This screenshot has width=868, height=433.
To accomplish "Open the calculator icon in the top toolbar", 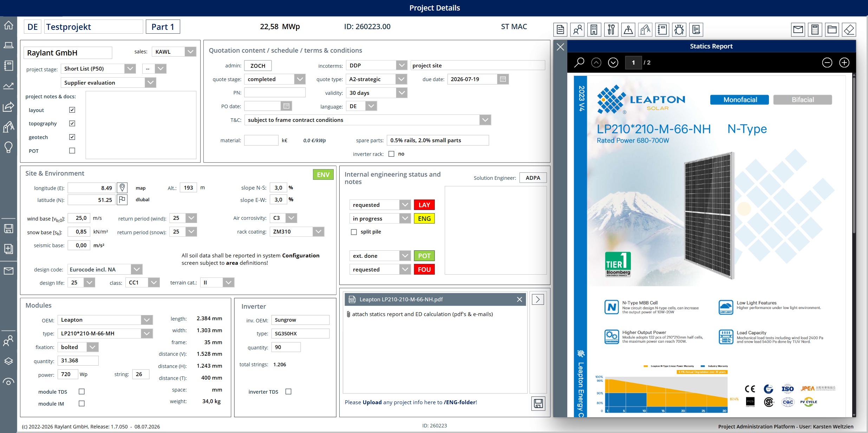I will (x=815, y=29).
